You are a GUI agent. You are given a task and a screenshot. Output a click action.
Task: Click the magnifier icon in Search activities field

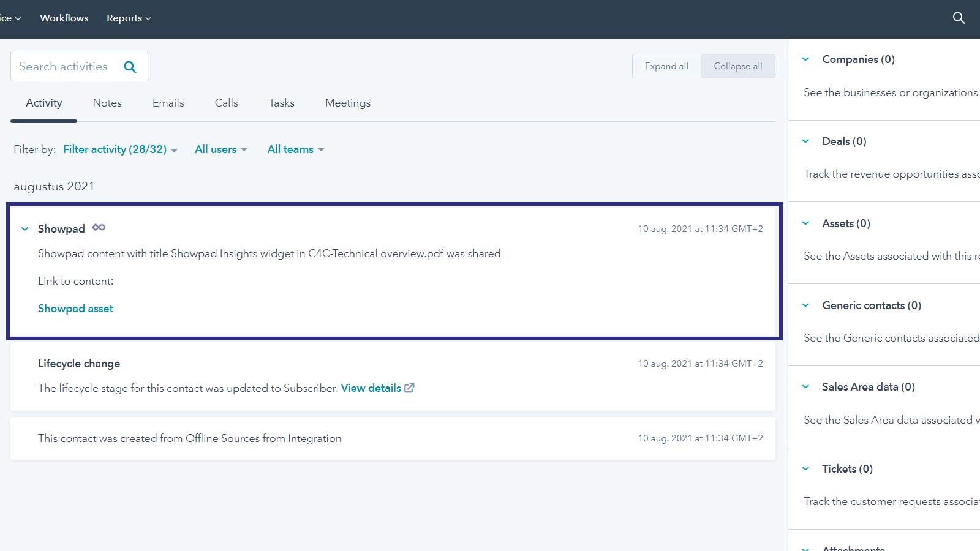click(x=130, y=66)
